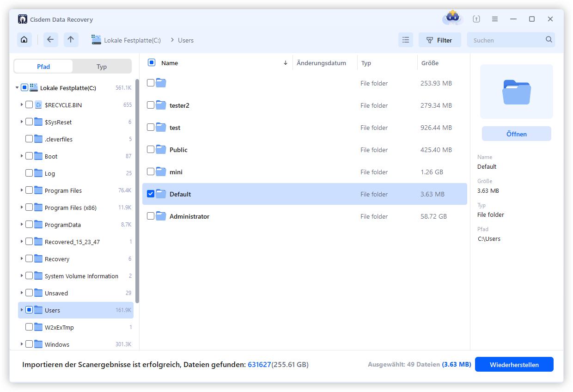The image size is (573, 392).
Task: Expand the Windows folder in sidebar
Action: (21, 344)
